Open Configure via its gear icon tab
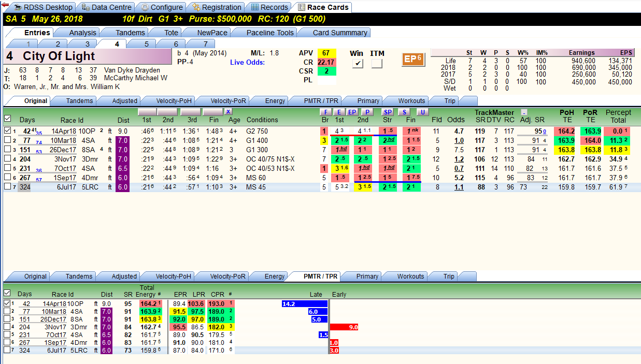The image size is (641, 364). 162,7
